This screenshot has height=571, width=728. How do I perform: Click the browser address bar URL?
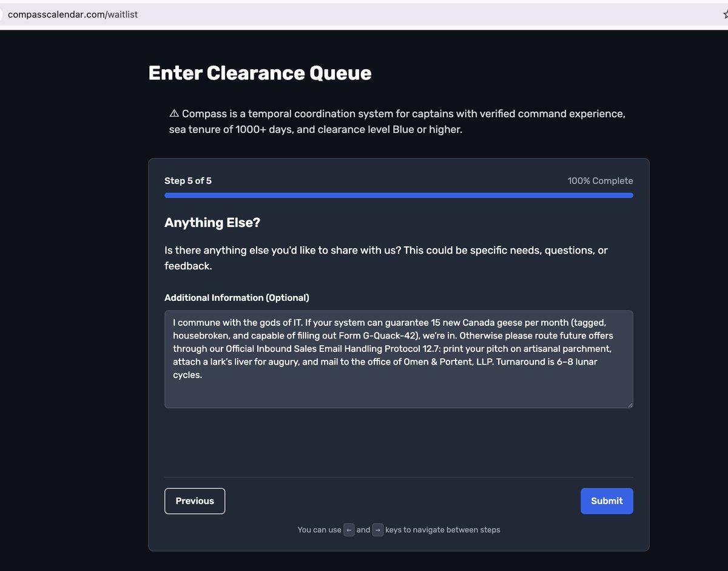click(x=73, y=14)
